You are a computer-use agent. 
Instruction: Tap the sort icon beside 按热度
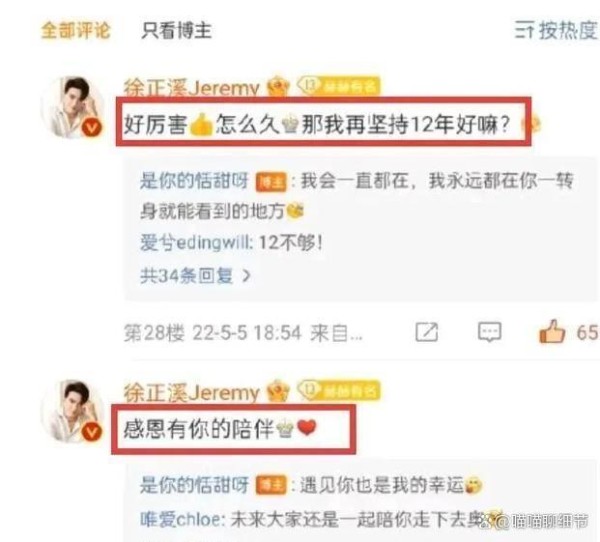524,30
